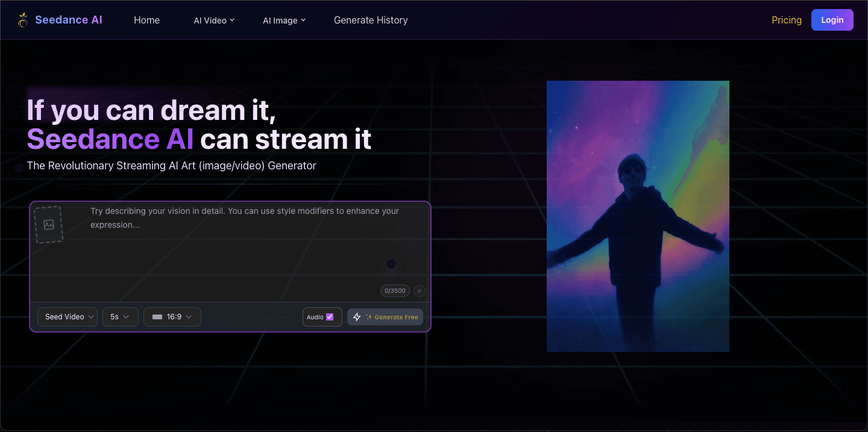The height and width of the screenshot is (432, 868).
Task: Toggle the Audio checkbox
Action: tap(330, 317)
